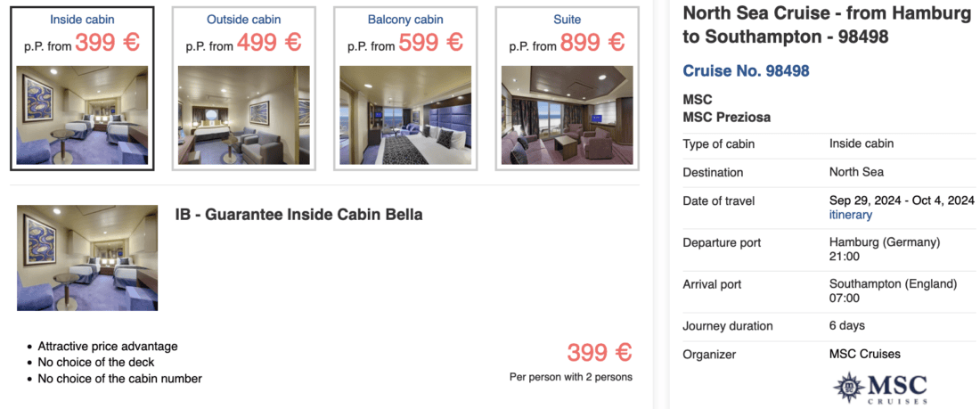Click the MSC Preziosa ship name
Viewport: 980px width, 409px height.
click(726, 117)
